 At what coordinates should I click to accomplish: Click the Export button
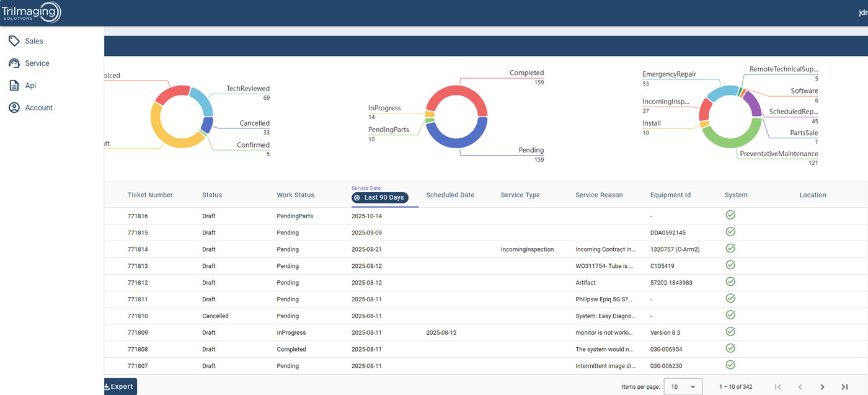[x=118, y=386]
